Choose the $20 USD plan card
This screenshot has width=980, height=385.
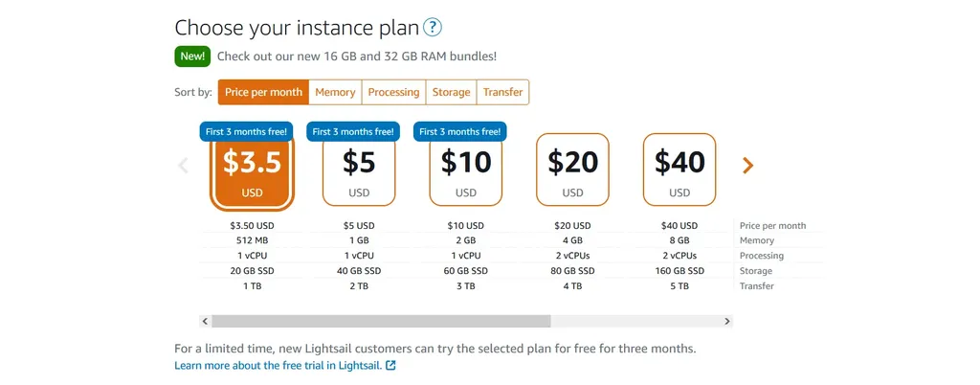(x=572, y=170)
